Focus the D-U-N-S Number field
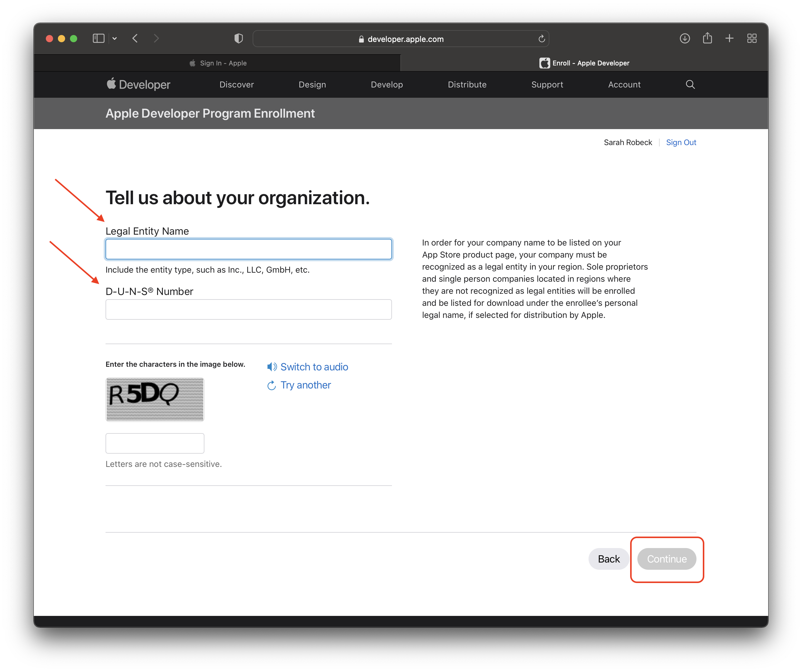The height and width of the screenshot is (672, 802). point(249,309)
